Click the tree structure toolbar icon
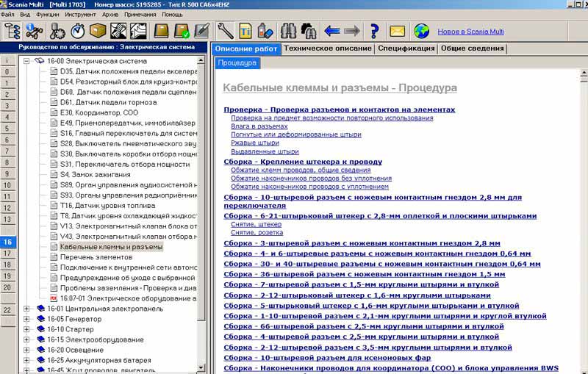Image resolution: width=588 pixels, height=374 pixels. (x=12, y=31)
